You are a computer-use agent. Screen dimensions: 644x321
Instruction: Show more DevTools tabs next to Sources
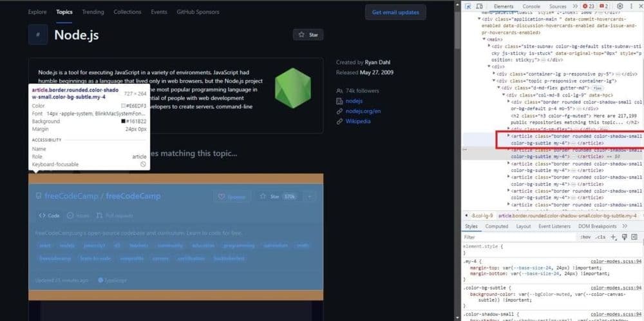click(x=575, y=6)
